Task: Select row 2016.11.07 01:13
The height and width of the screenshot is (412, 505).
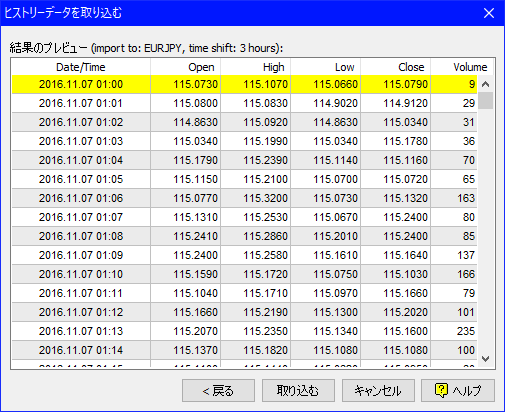Action: pyautogui.click(x=245, y=331)
